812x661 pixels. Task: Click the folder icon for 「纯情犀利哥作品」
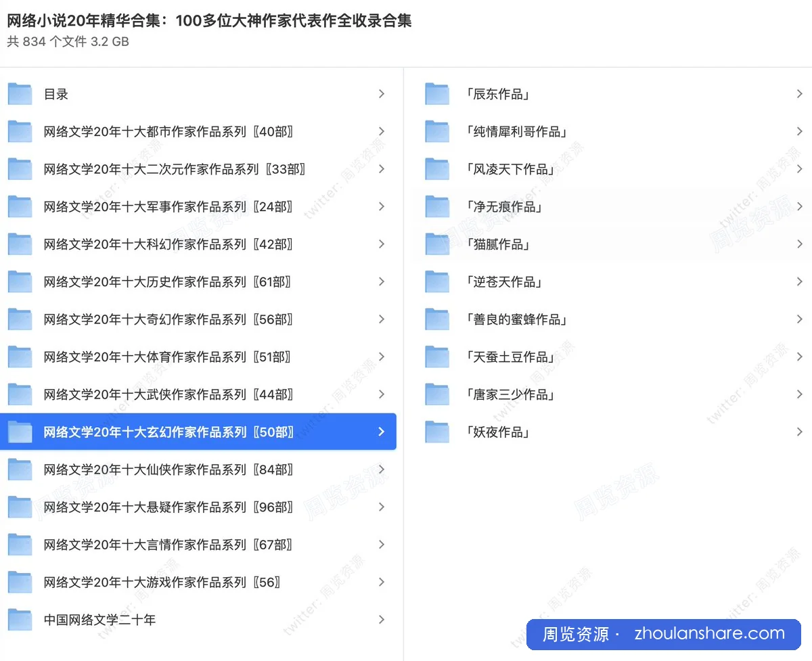point(437,131)
